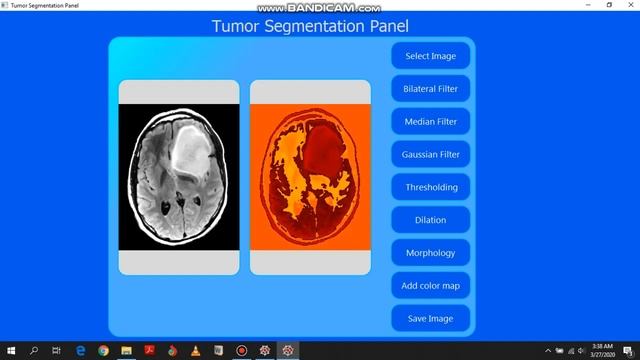640x360 pixels.
Task: Click the window title bar icon
Action: pyautogui.click(x=4, y=5)
